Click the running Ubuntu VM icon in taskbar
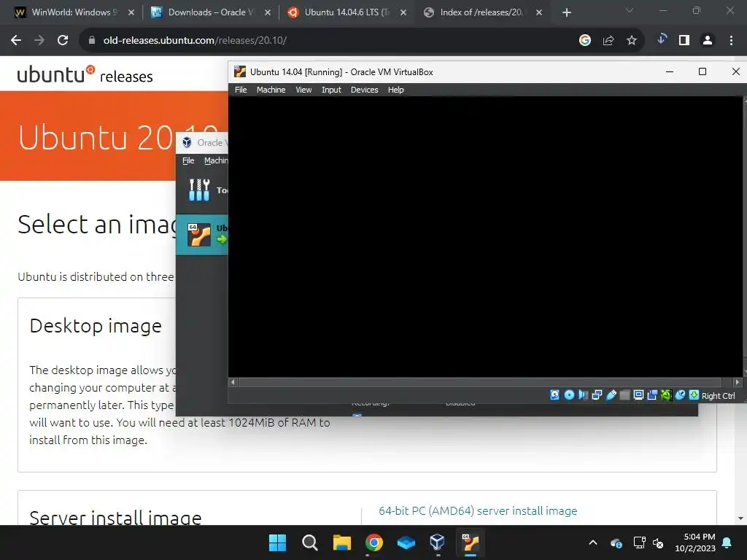The width and height of the screenshot is (747, 560). click(471, 542)
